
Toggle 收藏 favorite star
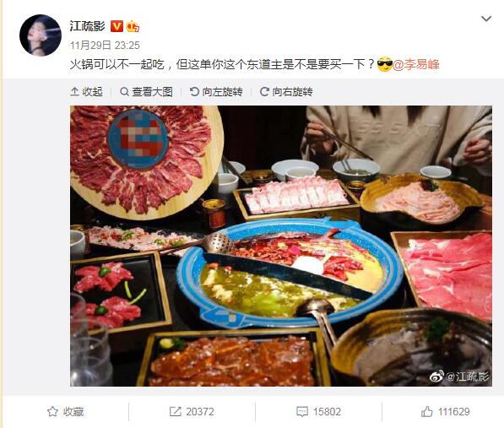point(66,412)
